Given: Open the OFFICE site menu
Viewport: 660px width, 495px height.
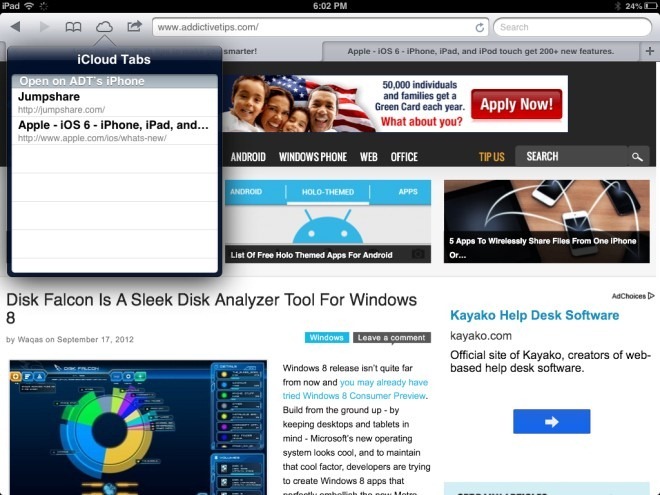Looking at the screenshot, I should pyautogui.click(x=404, y=157).
